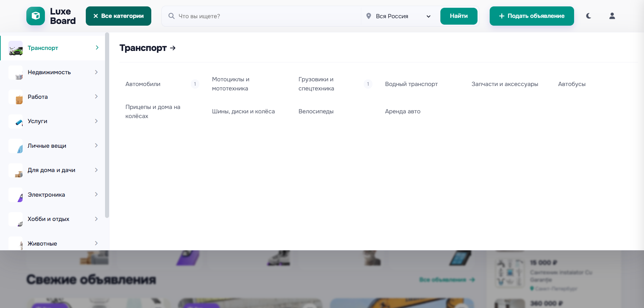644x308 pixels.
Task: Click the Недвижимость category thumbnail icon
Action: pyautogui.click(x=16, y=73)
